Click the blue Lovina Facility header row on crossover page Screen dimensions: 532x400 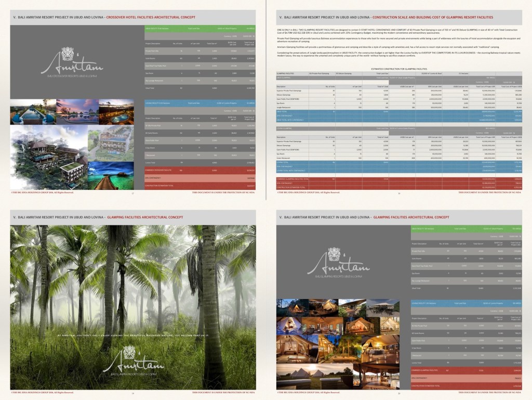(200, 103)
